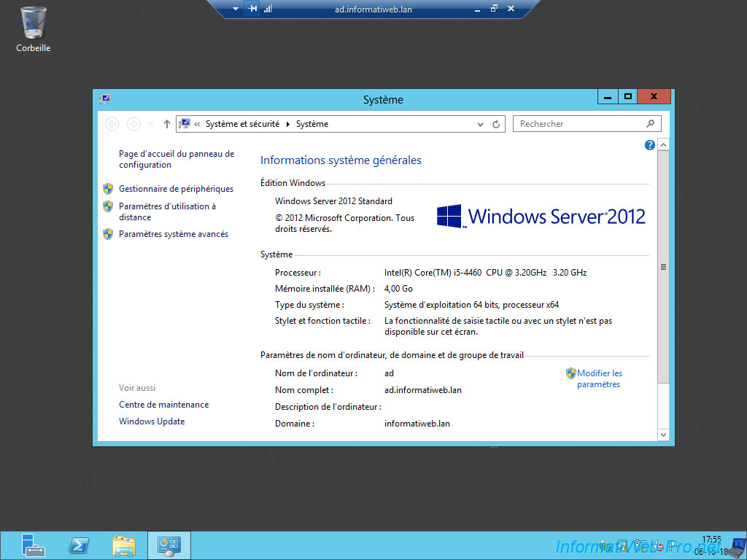Select the Control Panel taskbar button

(x=169, y=545)
